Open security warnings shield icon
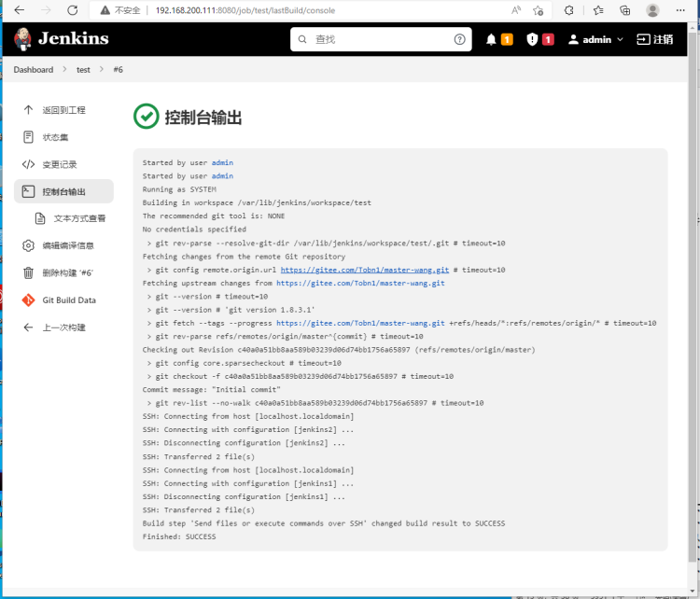Screen dimensions: 700x599 [532, 39]
